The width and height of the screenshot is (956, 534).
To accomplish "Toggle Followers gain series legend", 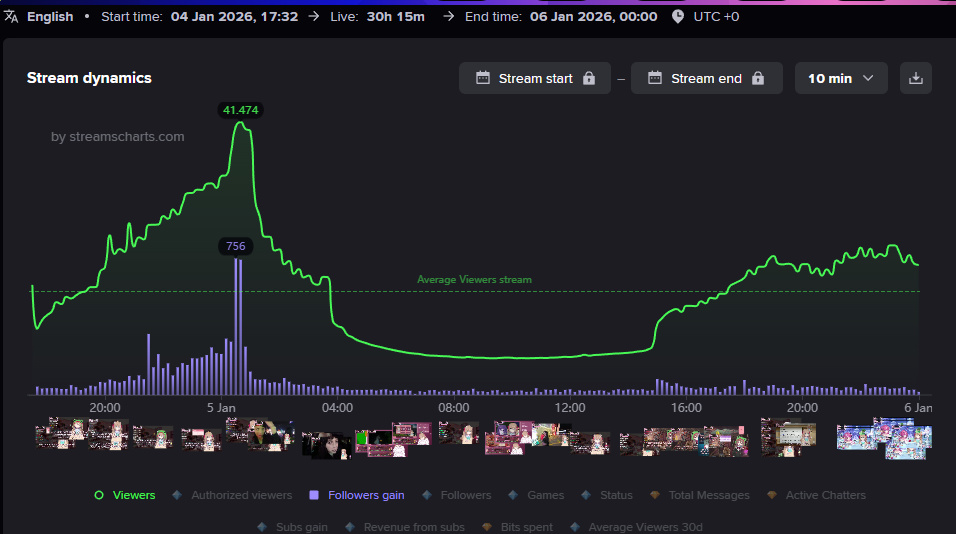I will [357, 495].
